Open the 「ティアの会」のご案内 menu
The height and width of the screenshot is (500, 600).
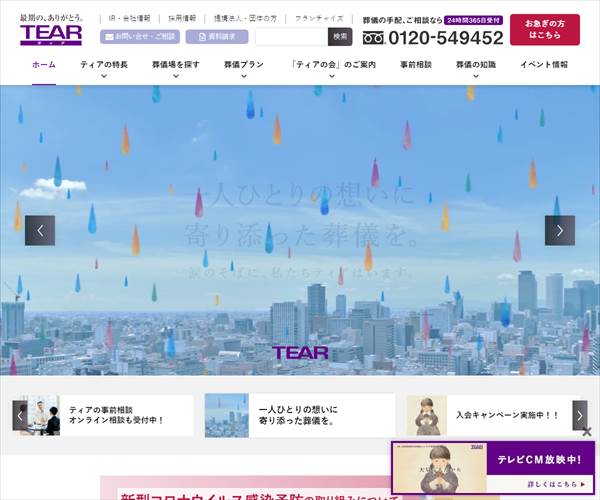332,65
